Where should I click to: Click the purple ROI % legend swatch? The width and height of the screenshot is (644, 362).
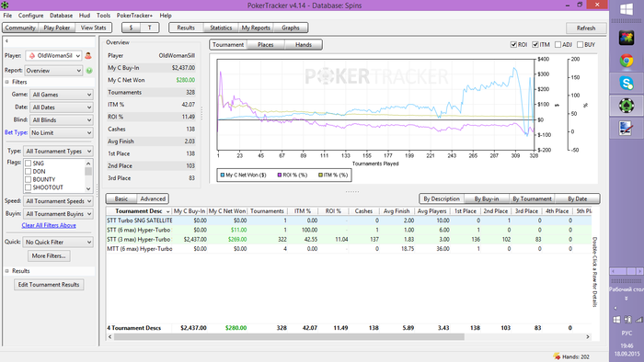pyautogui.click(x=280, y=175)
